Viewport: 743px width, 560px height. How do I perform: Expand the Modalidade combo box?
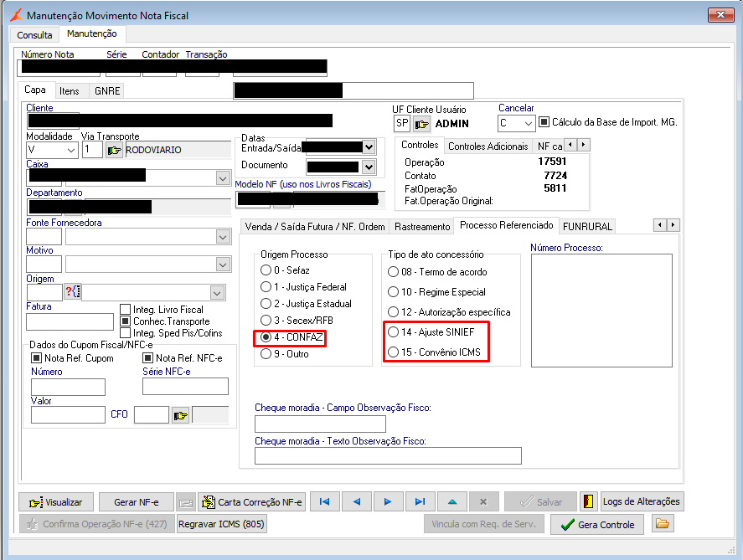pos(70,150)
